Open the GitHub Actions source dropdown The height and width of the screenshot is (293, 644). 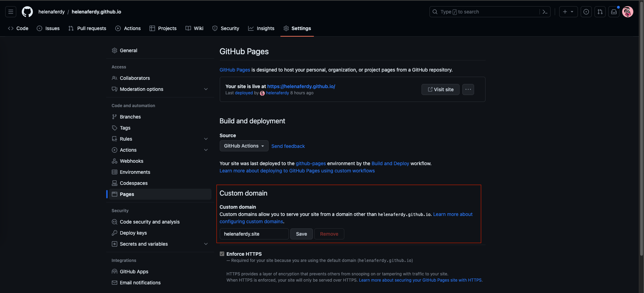244,146
